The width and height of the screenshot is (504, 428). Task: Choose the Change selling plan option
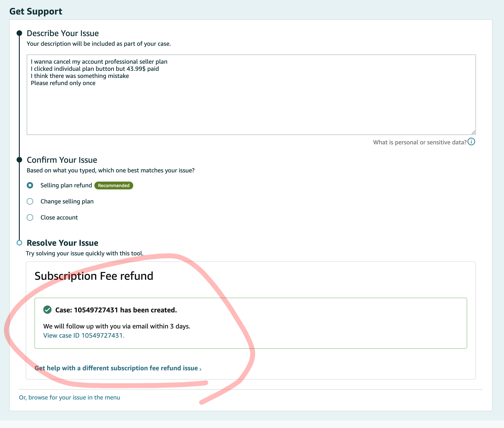click(x=30, y=201)
